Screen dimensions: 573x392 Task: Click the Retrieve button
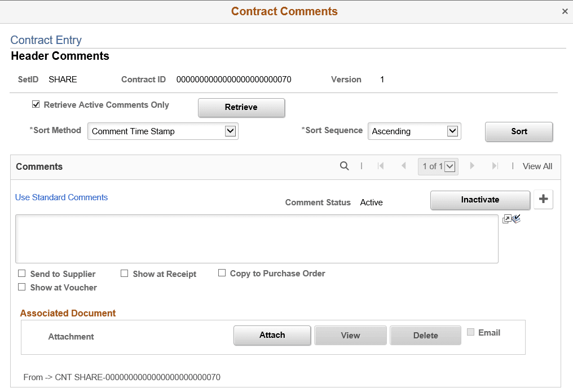point(241,108)
